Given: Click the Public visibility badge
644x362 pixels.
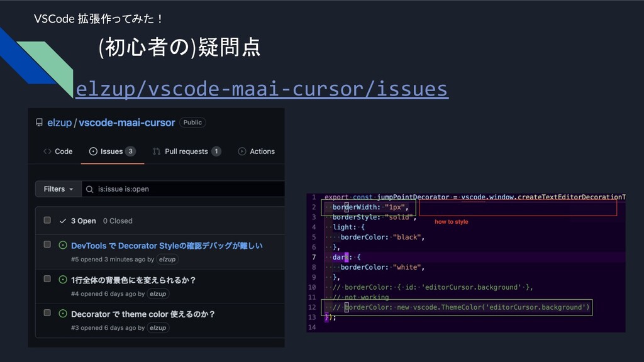Looking at the screenshot, I should pos(192,123).
